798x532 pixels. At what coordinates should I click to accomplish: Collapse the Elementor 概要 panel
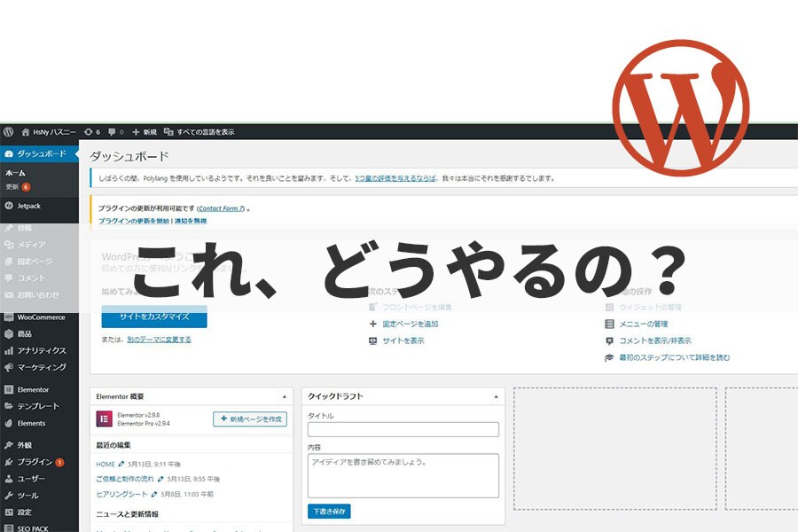click(x=284, y=396)
